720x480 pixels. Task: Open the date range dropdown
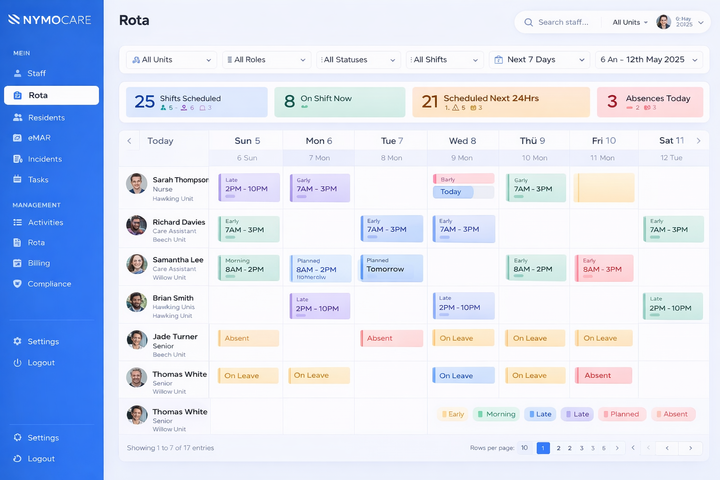[649, 60]
